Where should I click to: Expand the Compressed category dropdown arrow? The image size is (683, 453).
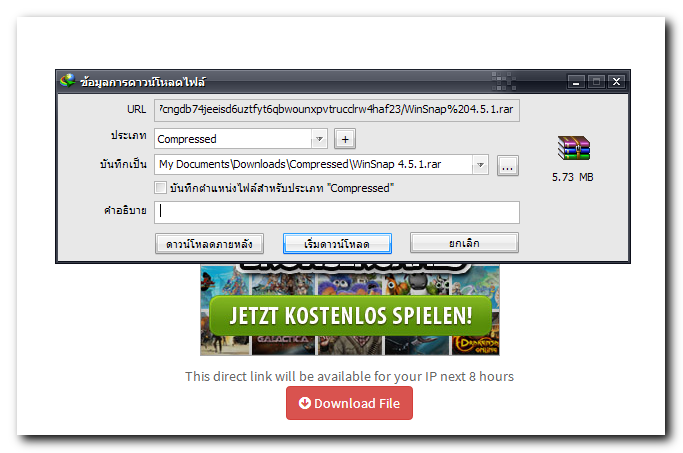point(319,139)
